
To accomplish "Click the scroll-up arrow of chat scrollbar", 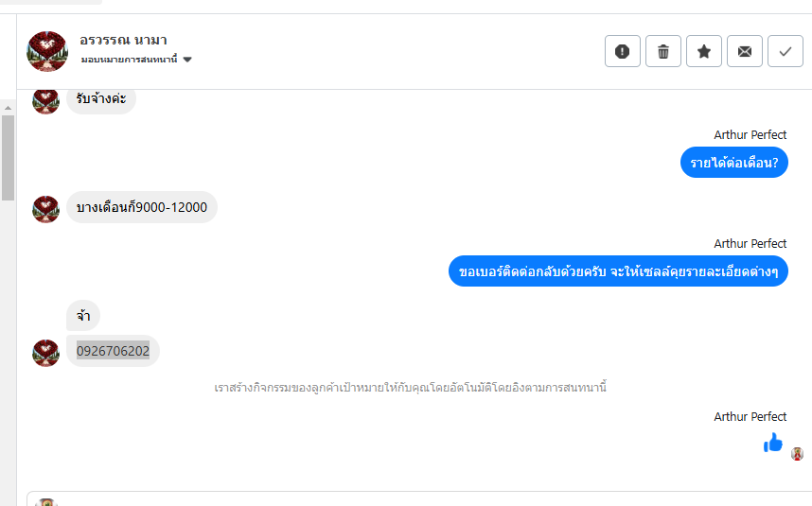I will (x=8, y=108).
